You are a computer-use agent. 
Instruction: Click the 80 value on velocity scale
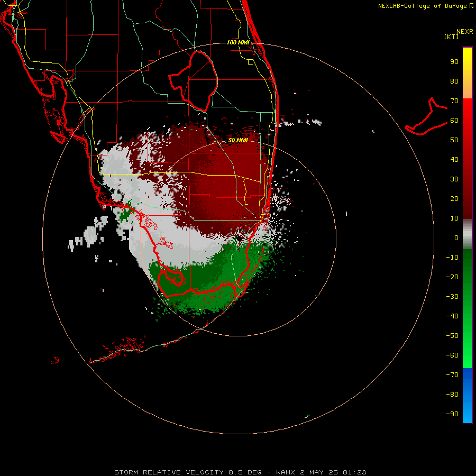[454, 81]
